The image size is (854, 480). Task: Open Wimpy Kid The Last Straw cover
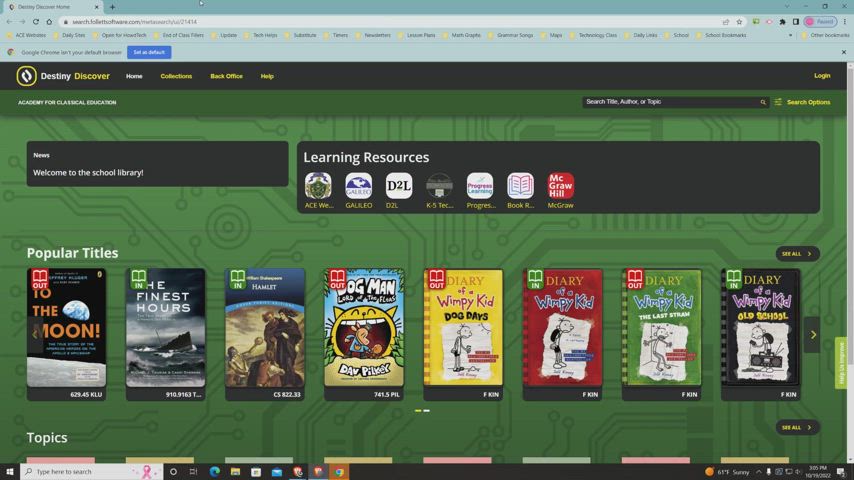pyautogui.click(x=662, y=327)
